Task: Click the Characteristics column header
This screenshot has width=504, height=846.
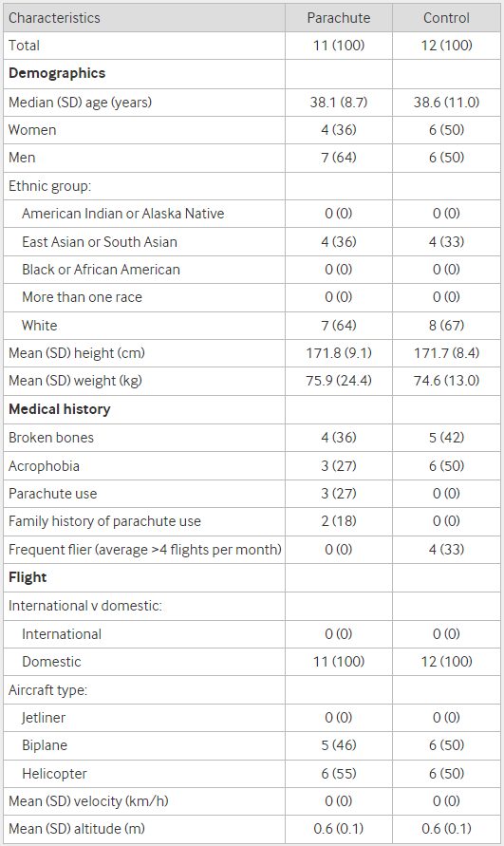Action: pyautogui.click(x=54, y=18)
